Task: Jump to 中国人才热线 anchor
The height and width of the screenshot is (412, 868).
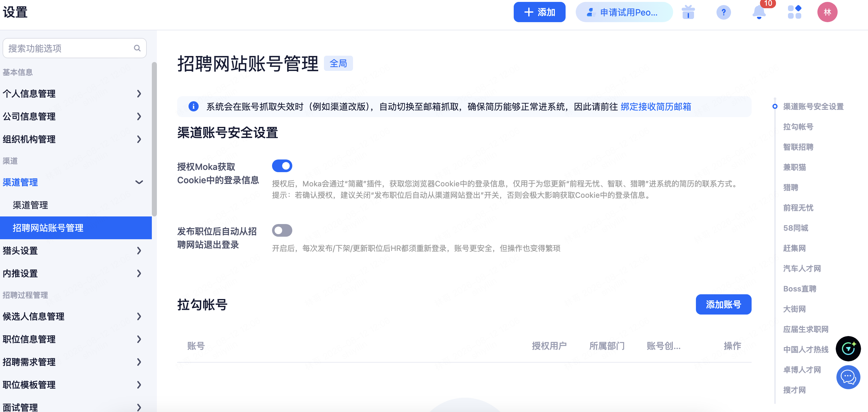Action: (806, 349)
